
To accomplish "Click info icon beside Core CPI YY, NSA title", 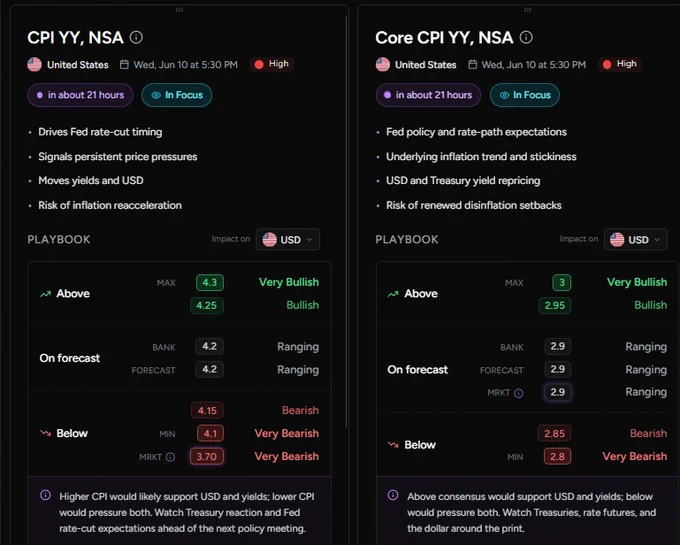I will (526, 37).
